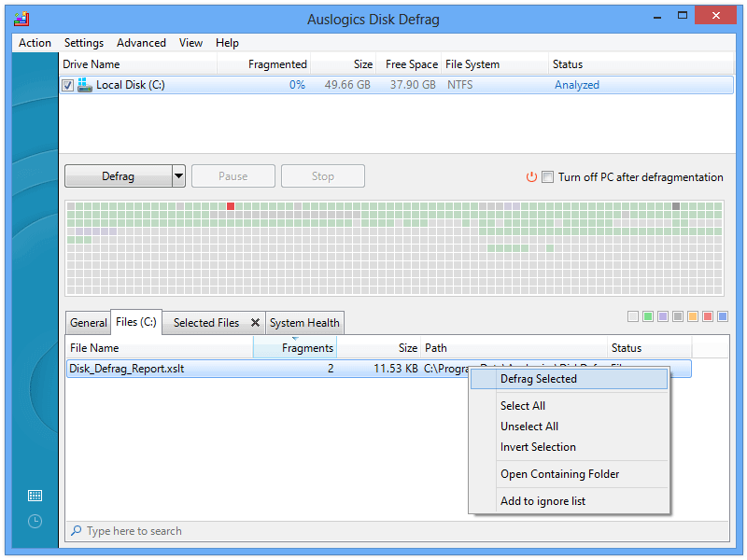
Task: Select Add to ignore list
Action: [x=543, y=501]
